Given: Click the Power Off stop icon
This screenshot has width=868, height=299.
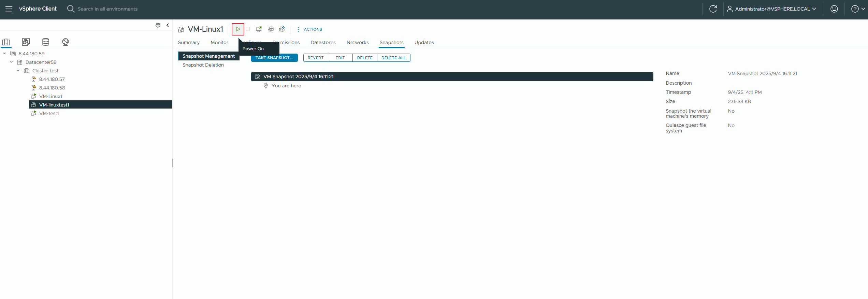Looking at the screenshot, I should 248,29.
